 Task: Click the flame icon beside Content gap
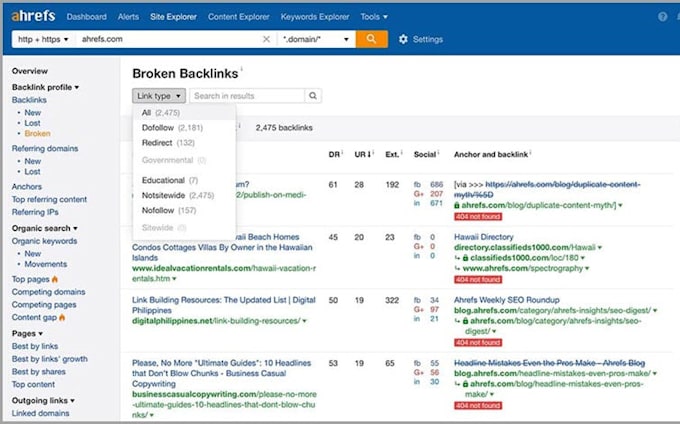[x=62, y=317]
